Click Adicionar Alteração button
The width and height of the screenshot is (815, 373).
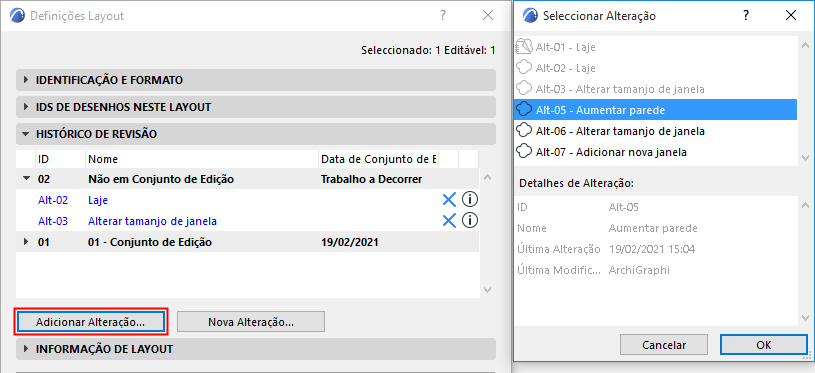[90, 322]
